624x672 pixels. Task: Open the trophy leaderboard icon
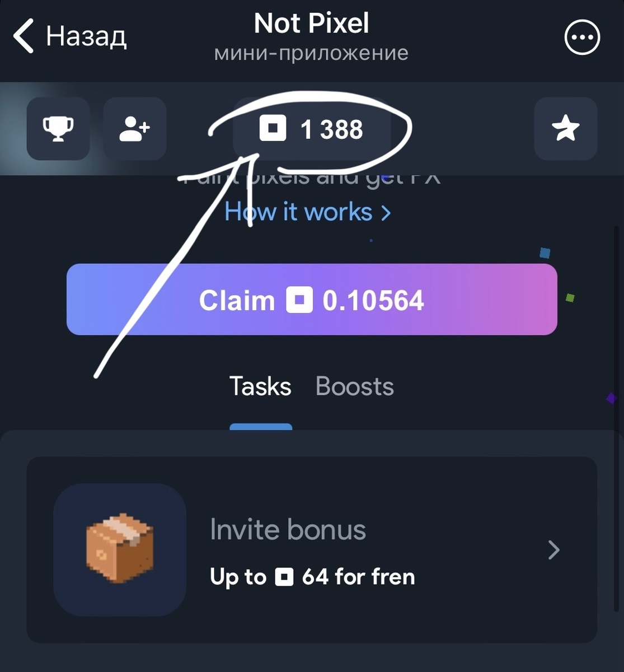coord(58,129)
